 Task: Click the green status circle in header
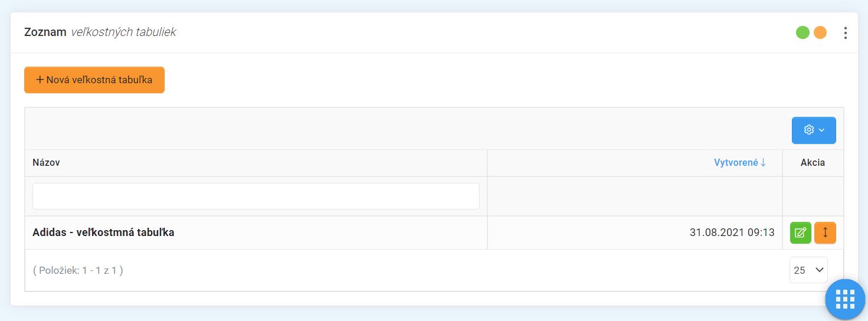(x=803, y=32)
